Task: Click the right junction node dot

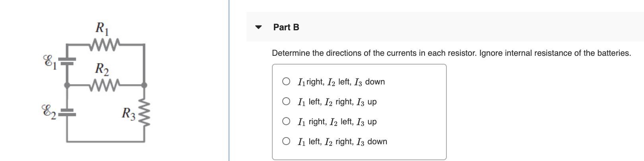Action: click(144, 85)
